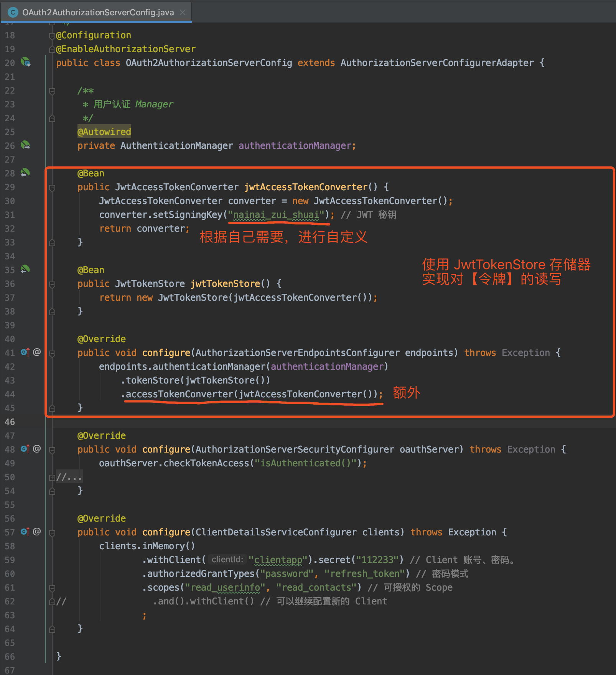Image resolution: width=616 pixels, height=675 pixels.
Task: Click the @ gutter icon on line 57
Action: (37, 532)
